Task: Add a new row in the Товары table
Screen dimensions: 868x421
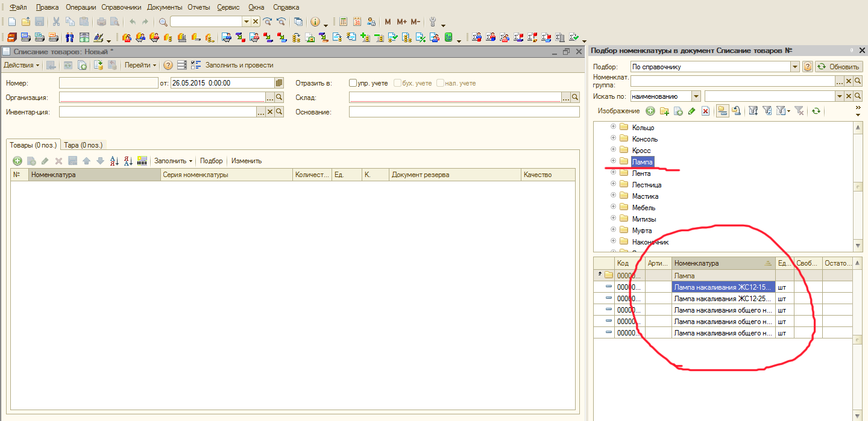Action: [x=17, y=161]
